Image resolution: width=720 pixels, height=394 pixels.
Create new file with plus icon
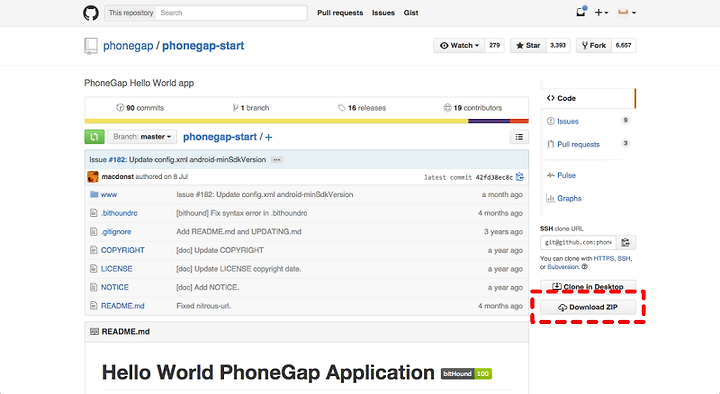point(269,137)
